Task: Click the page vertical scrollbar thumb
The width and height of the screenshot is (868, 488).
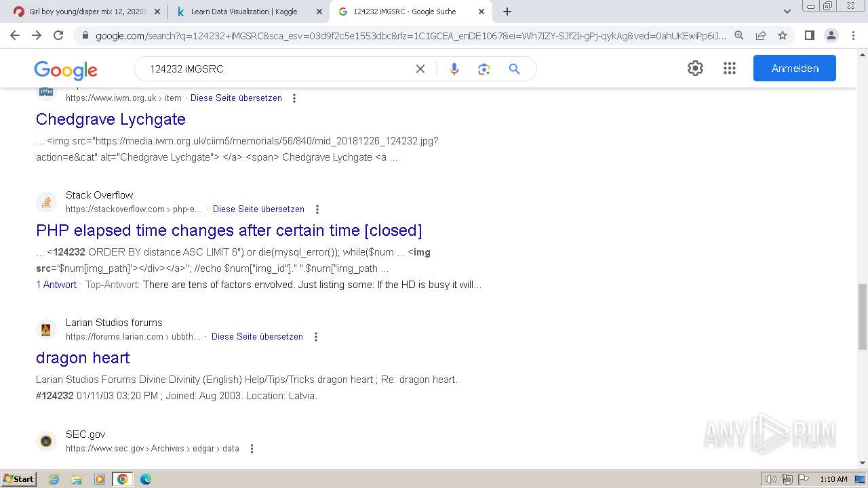Action: point(863,317)
